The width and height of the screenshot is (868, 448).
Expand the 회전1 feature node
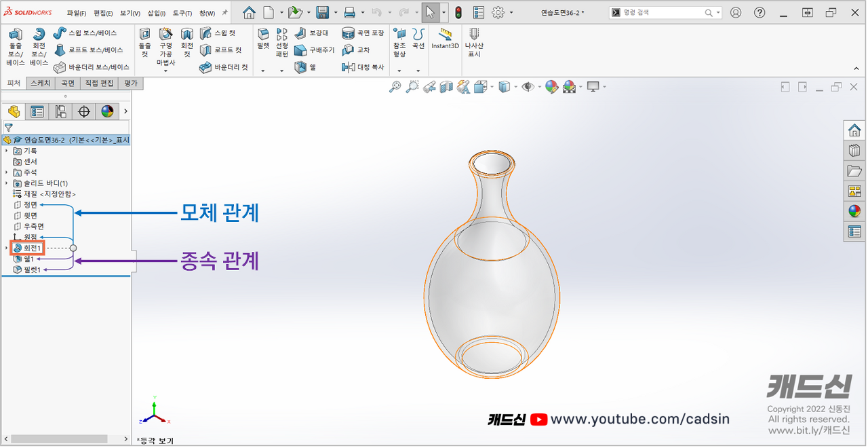click(7, 248)
